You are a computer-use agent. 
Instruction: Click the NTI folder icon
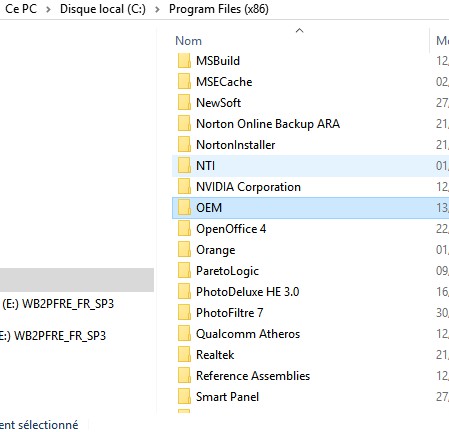click(184, 166)
